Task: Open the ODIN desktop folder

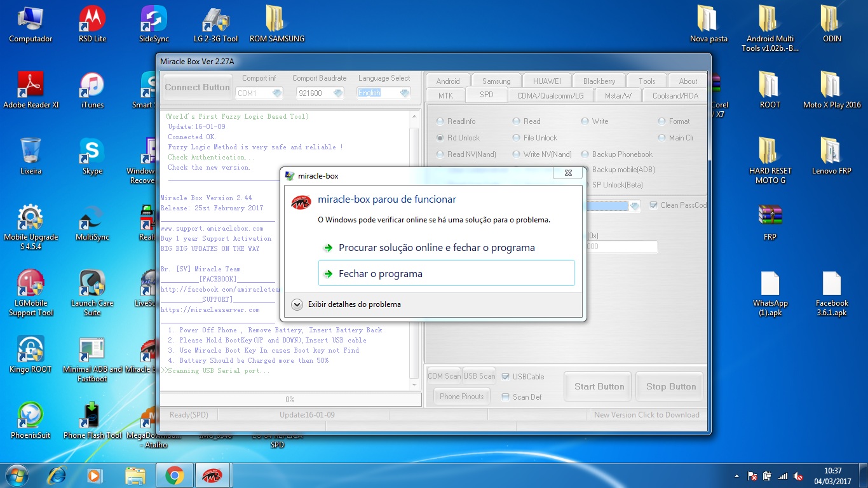Action: [x=832, y=24]
